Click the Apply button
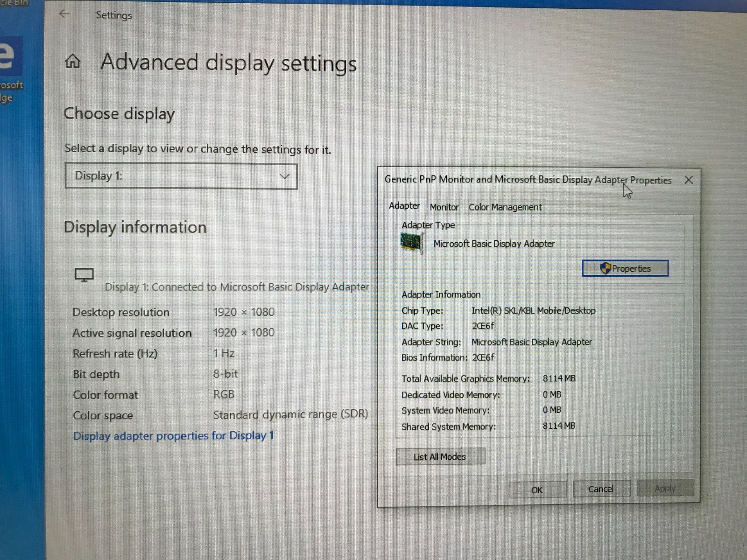 665,489
